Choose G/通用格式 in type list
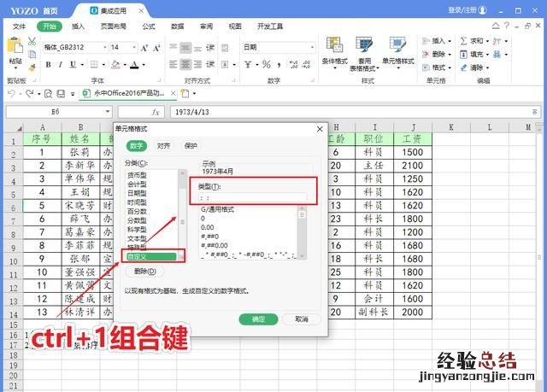 tap(217, 209)
